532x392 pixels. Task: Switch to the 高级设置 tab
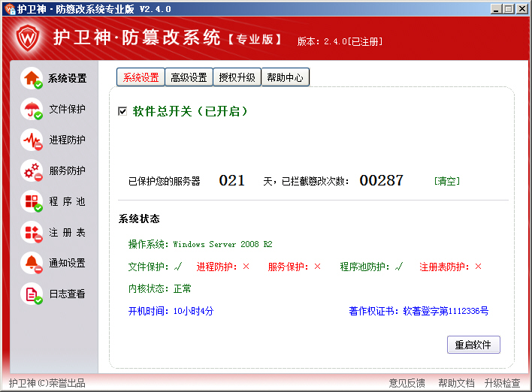tap(189, 77)
